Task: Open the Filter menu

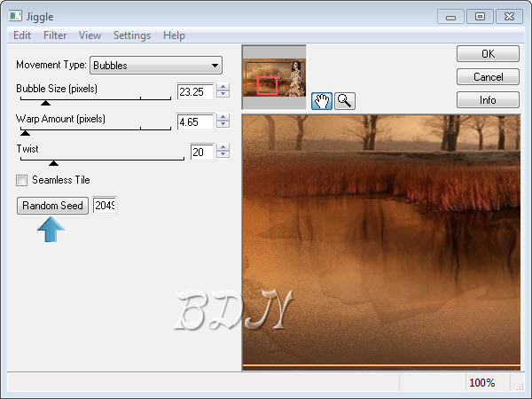Action: 55,35
